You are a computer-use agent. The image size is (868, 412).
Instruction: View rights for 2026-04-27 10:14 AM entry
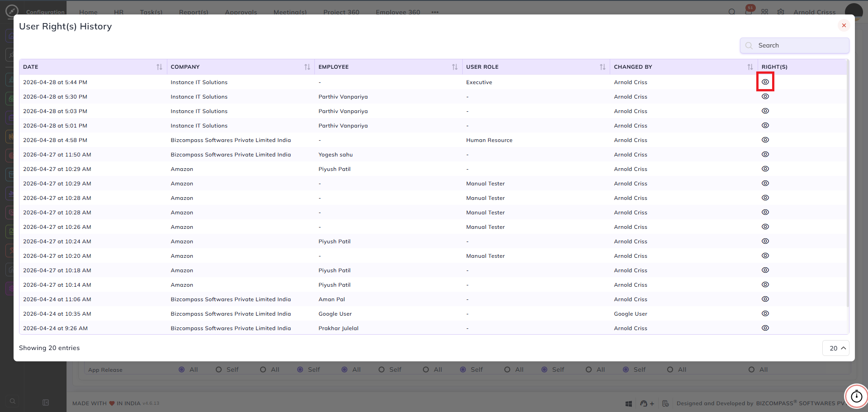[765, 284]
